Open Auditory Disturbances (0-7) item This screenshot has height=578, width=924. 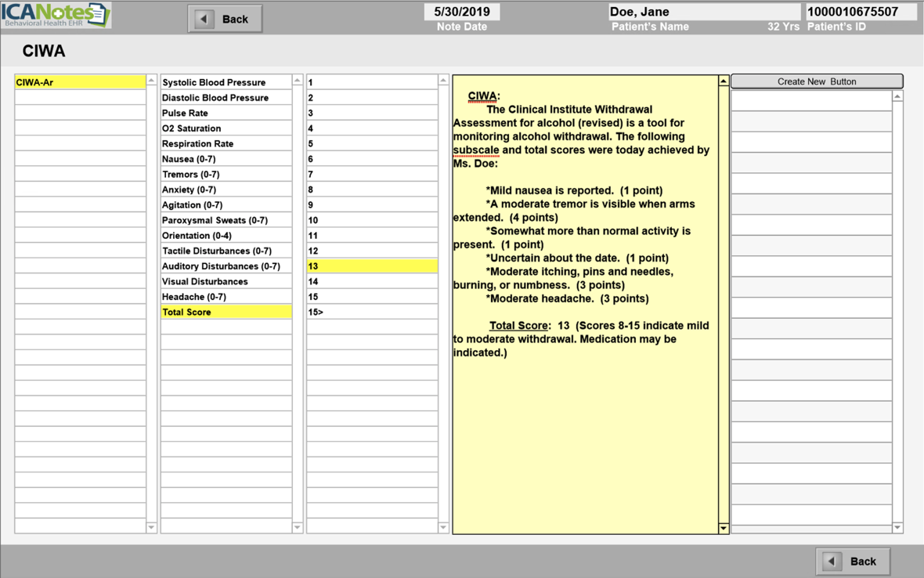pos(226,266)
